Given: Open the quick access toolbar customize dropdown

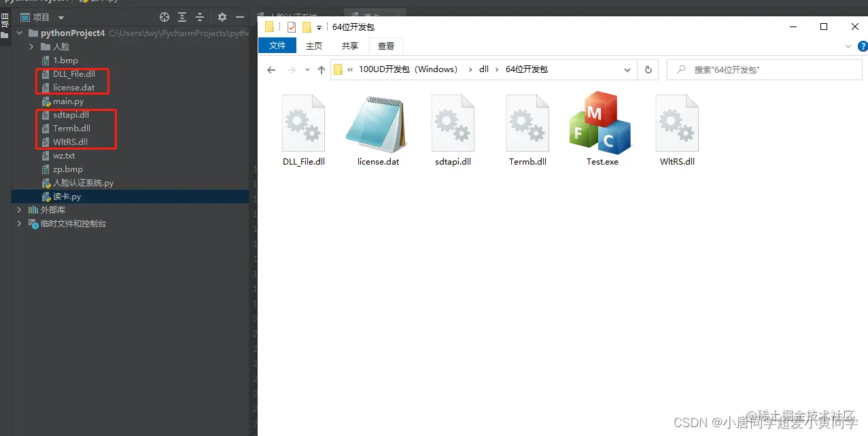Looking at the screenshot, I should (319, 28).
